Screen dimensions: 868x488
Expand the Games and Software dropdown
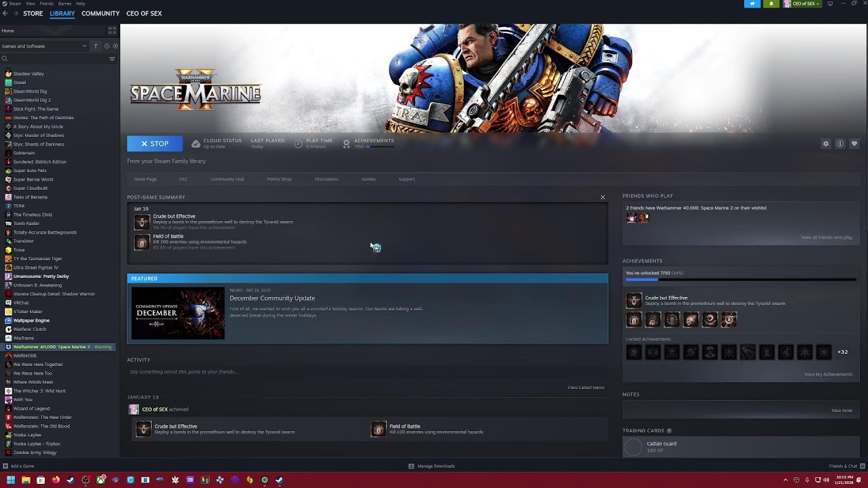pos(45,46)
